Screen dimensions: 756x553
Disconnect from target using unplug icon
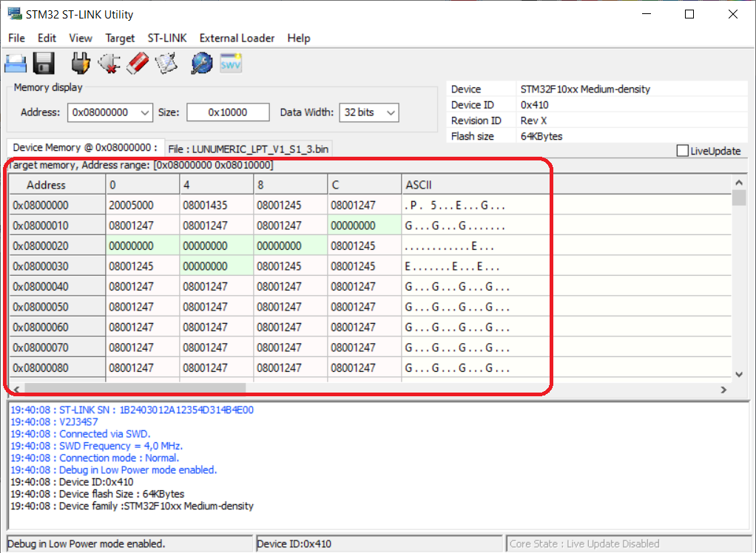[x=109, y=64]
